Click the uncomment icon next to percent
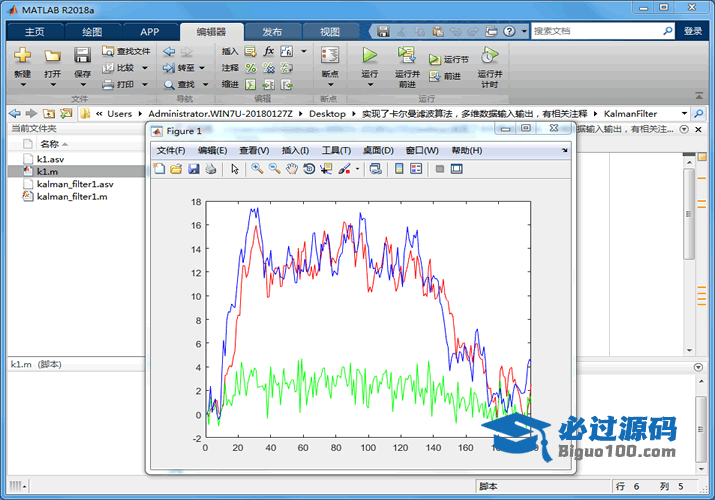The image size is (715, 500). click(269, 68)
